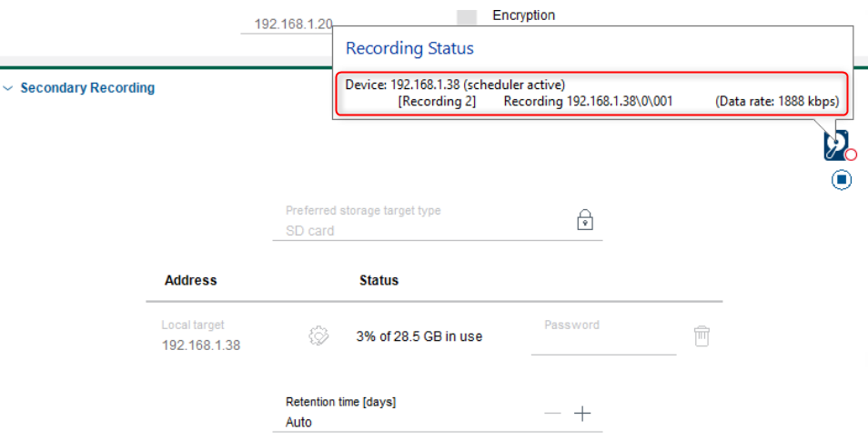Click the 3% of 28.5 GB status text

click(x=419, y=336)
